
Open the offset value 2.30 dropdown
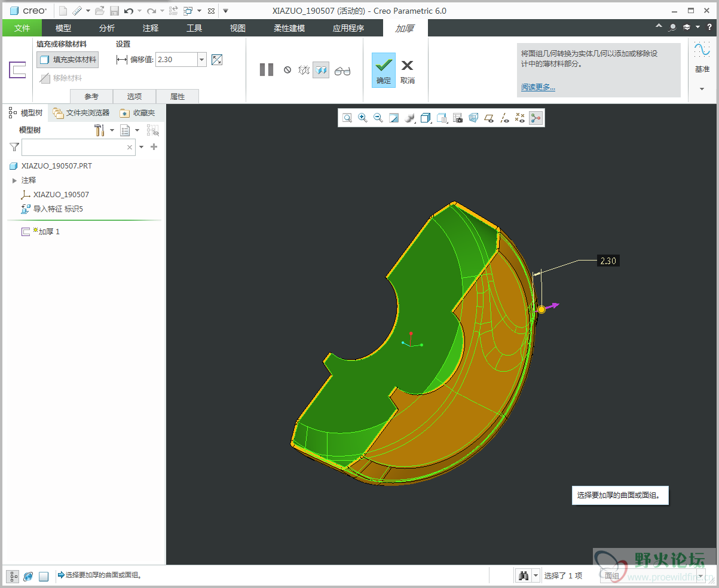tap(201, 59)
